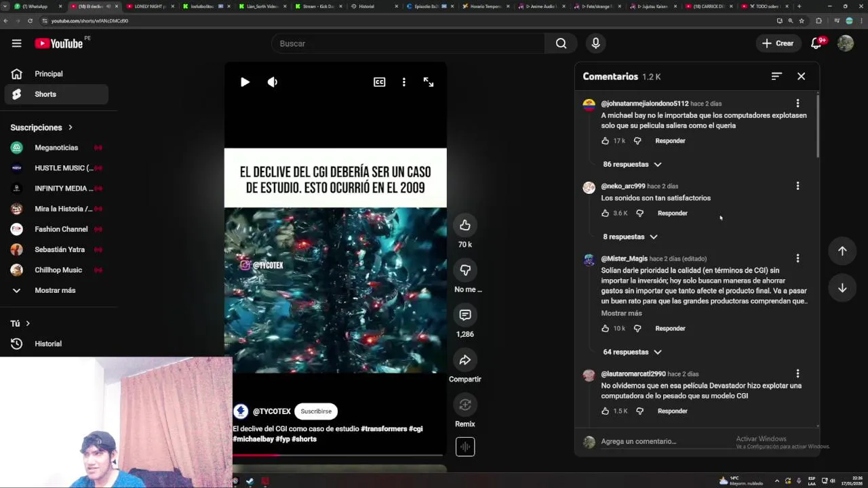Open the Remix option
The image size is (868, 488).
pos(465,405)
